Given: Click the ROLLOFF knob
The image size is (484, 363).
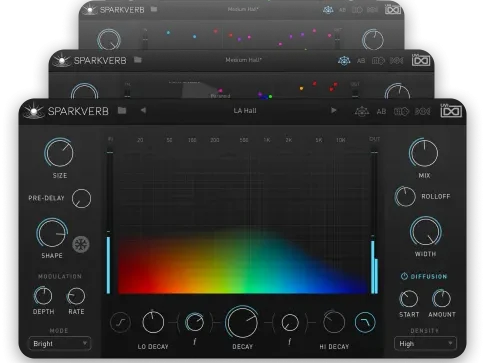Looking at the screenshot, I should point(405,196).
